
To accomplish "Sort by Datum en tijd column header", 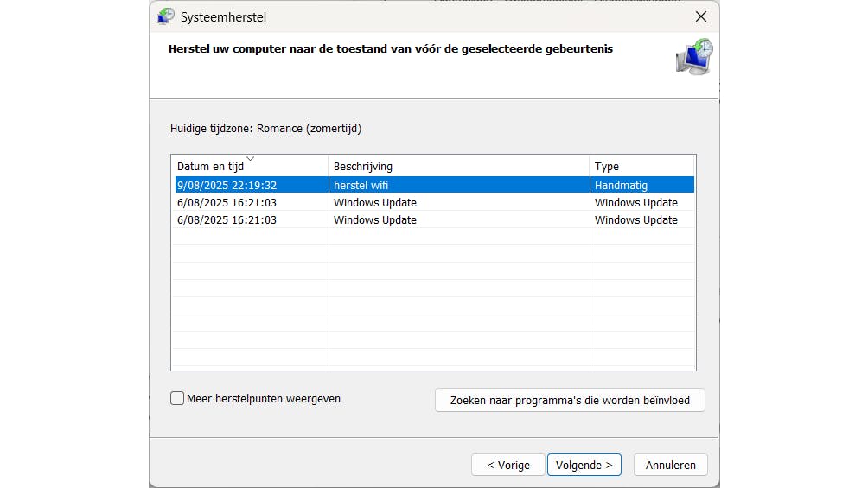I will coord(250,166).
